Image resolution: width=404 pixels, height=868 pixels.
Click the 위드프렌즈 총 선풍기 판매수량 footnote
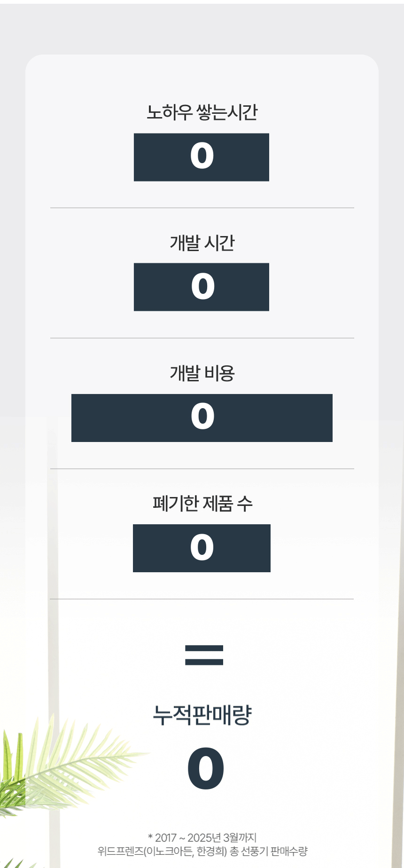pos(202,851)
